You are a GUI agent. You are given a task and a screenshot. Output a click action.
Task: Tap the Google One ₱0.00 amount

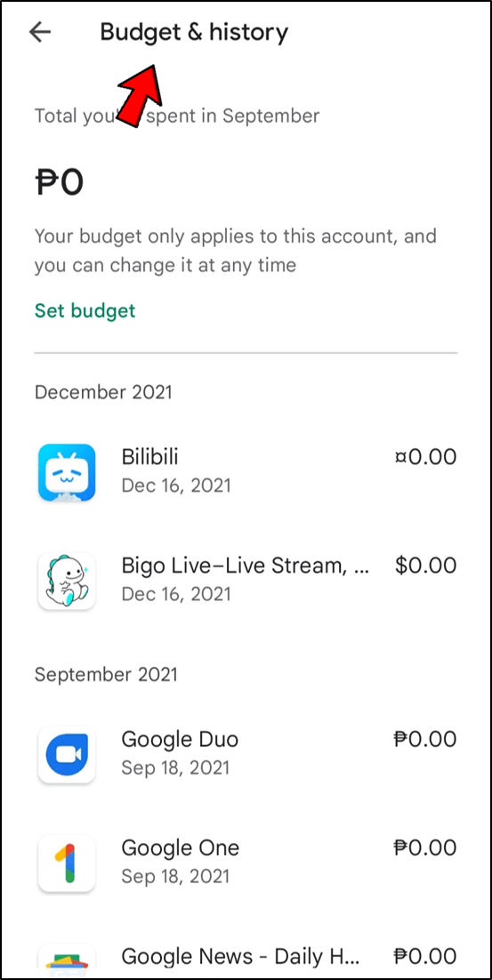pos(426,848)
